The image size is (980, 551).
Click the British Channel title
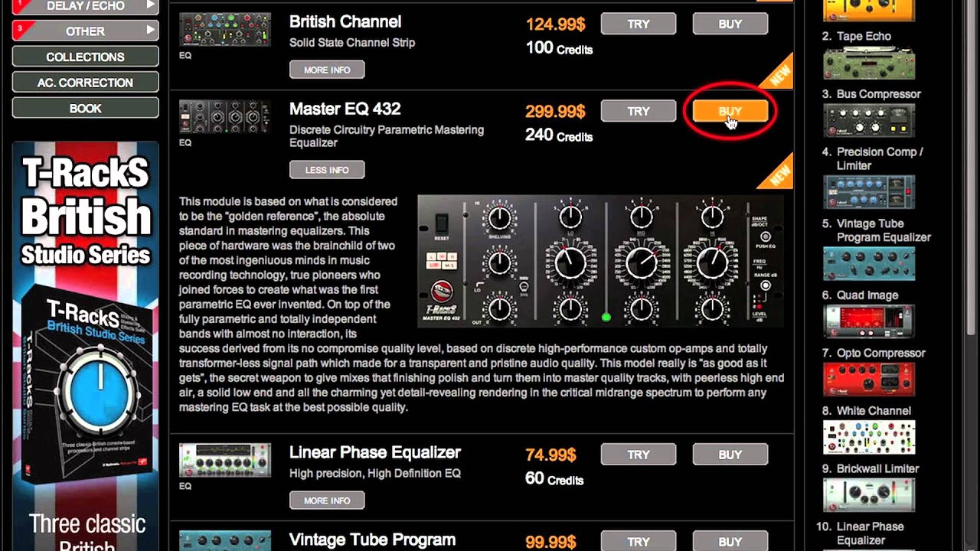[x=345, y=21]
